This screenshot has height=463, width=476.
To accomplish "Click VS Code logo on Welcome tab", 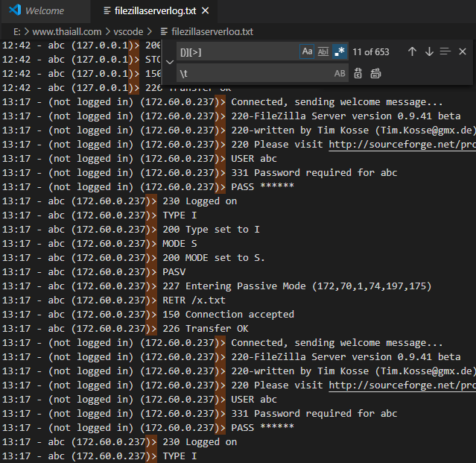I will tap(13, 11).
